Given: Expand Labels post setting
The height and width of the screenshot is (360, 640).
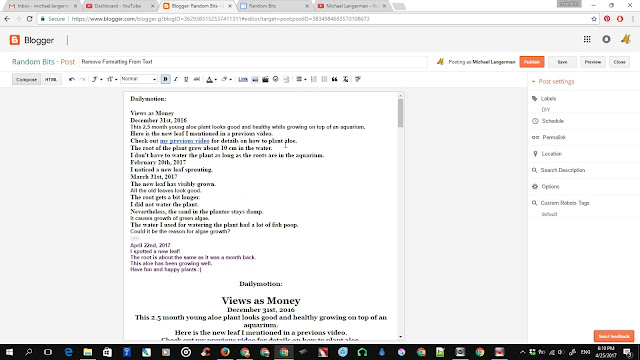Looking at the screenshot, I should [x=548, y=98].
